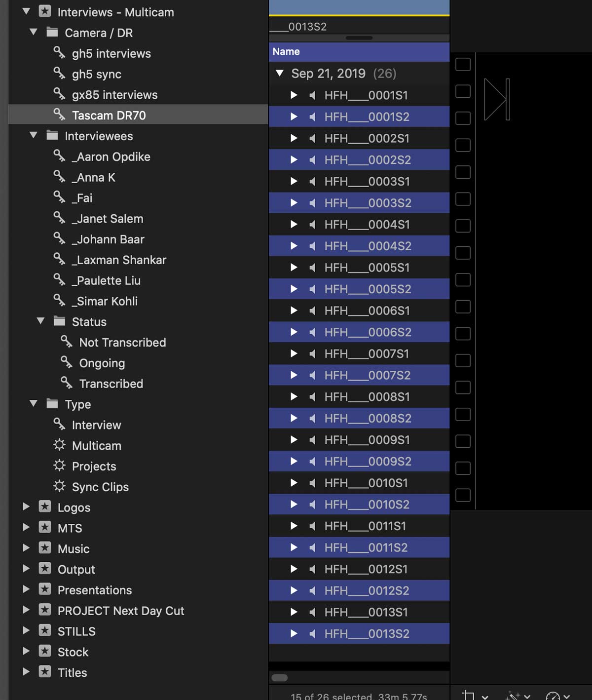Open the _Janet Salem keyword collection
This screenshot has width=592, height=700.
pyautogui.click(x=108, y=219)
